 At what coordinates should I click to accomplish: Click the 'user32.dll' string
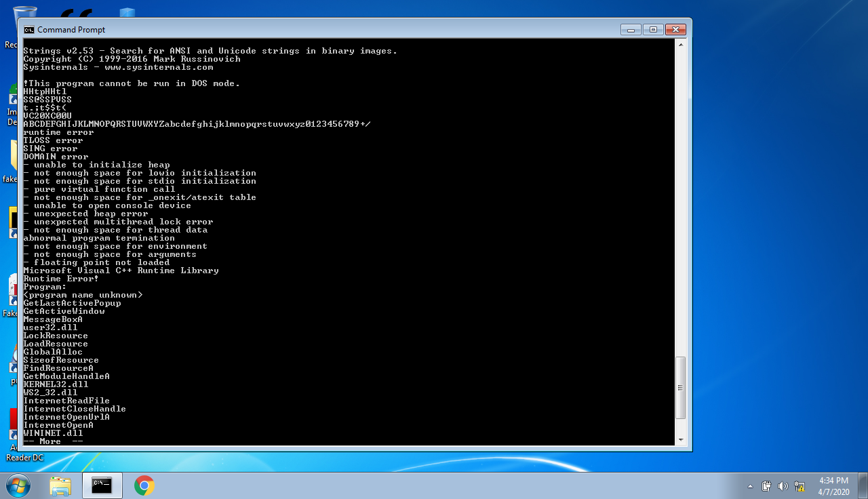[x=50, y=327]
